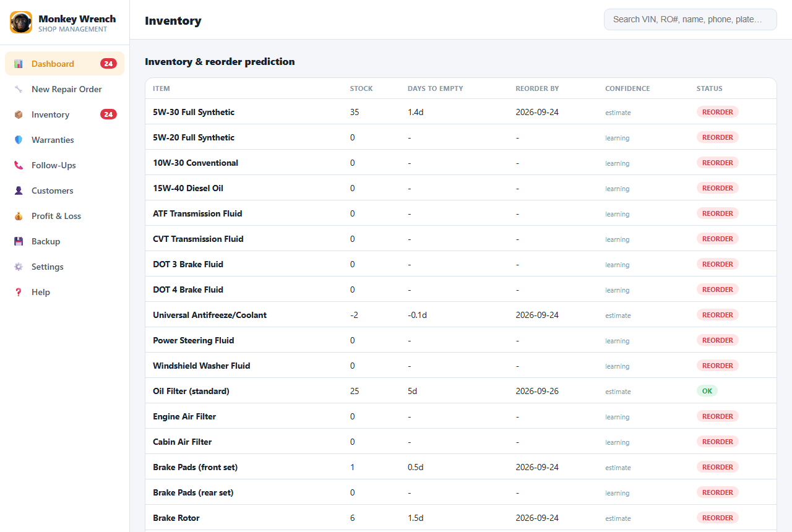Screen dimensions: 792x532
Task: Click the 24 badge next to Dashboard
Action: tap(108, 64)
